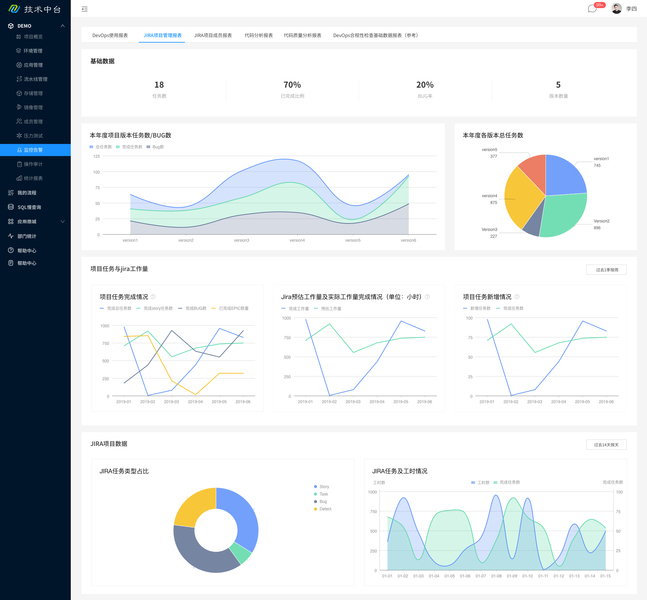Click help icon beside Jira预估工作量 chart title
The image size is (647, 600).
(x=427, y=297)
